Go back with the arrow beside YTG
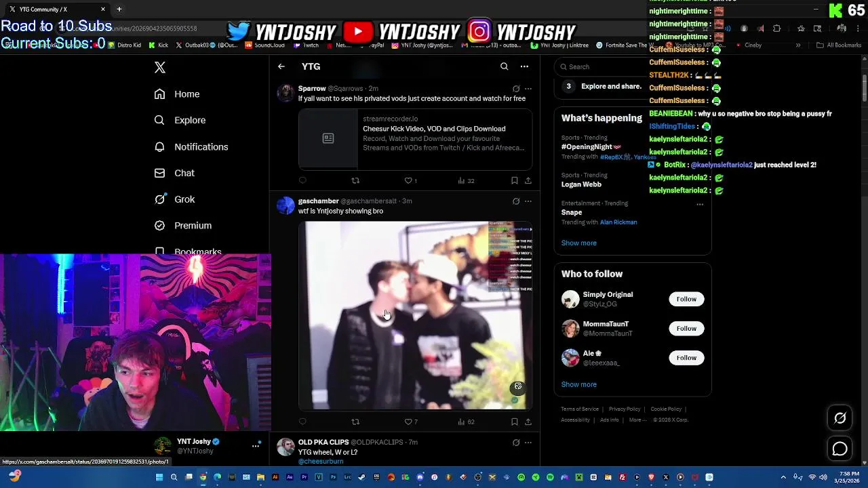The image size is (868, 488). [281, 66]
